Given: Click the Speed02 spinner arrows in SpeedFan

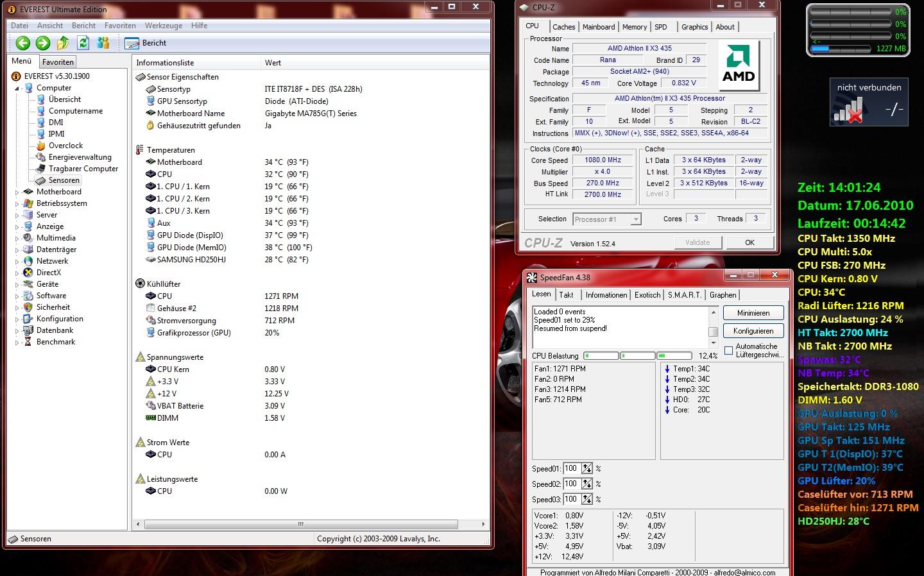Looking at the screenshot, I should (x=587, y=484).
